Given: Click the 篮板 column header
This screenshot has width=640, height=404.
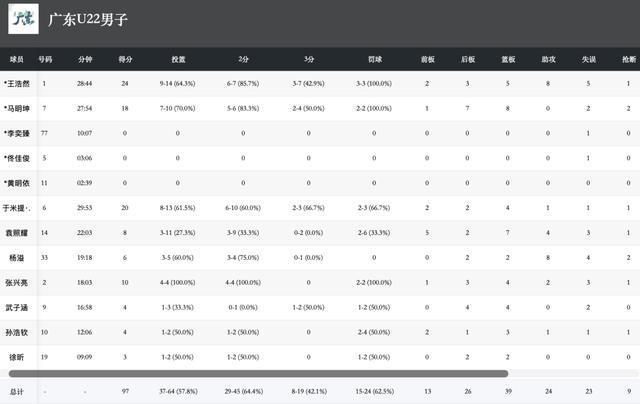Looking at the screenshot, I should click(508, 59).
